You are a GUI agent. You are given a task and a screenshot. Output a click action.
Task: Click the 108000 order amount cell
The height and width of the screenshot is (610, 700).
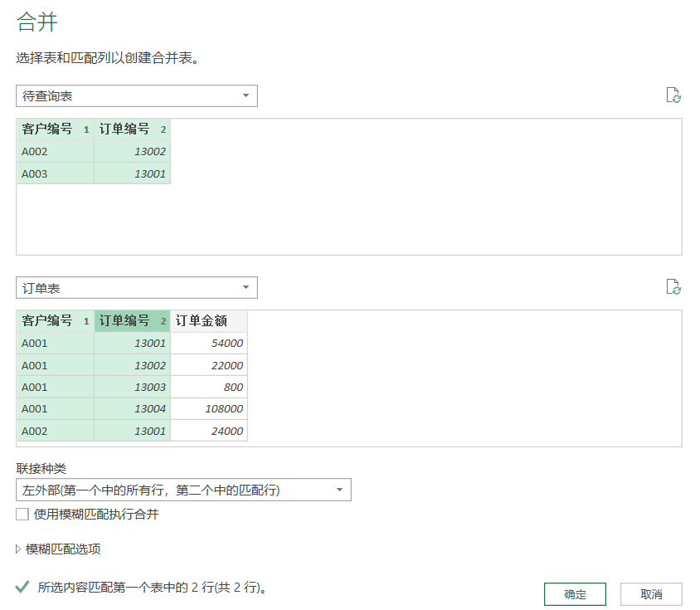tap(209, 408)
